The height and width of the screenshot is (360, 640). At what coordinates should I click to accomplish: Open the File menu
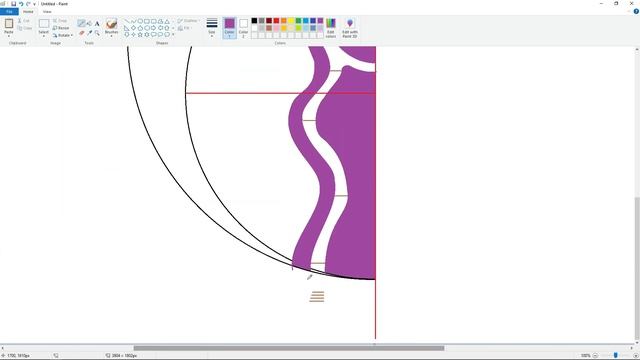point(9,11)
